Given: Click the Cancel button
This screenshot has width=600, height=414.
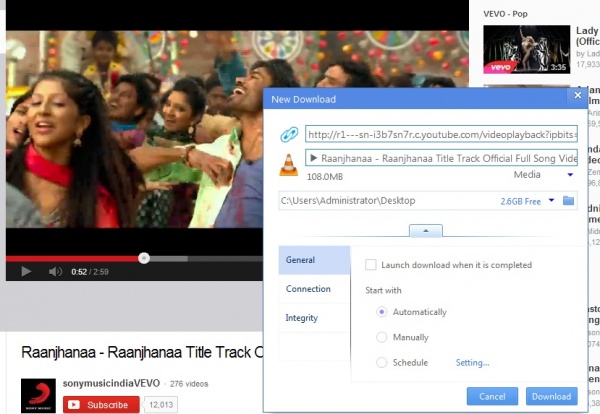Looking at the screenshot, I should (x=492, y=396).
